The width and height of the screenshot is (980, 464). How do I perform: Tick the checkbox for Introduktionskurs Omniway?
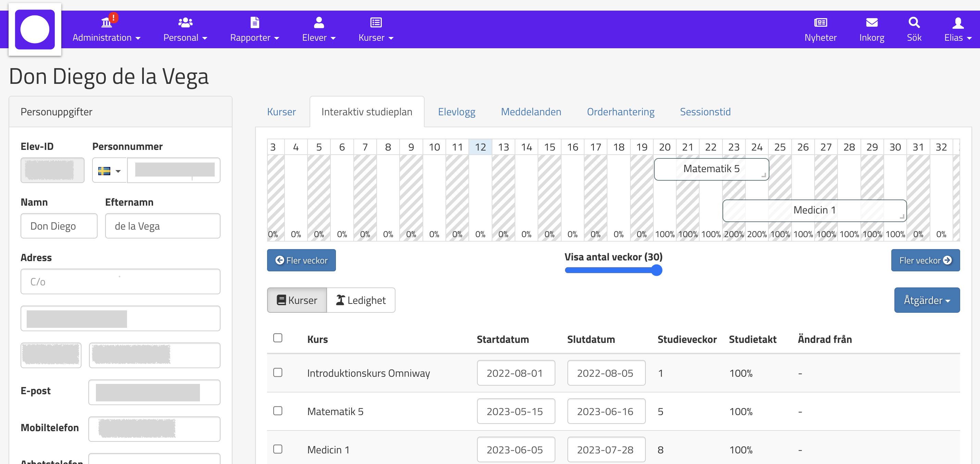pos(278,372)
